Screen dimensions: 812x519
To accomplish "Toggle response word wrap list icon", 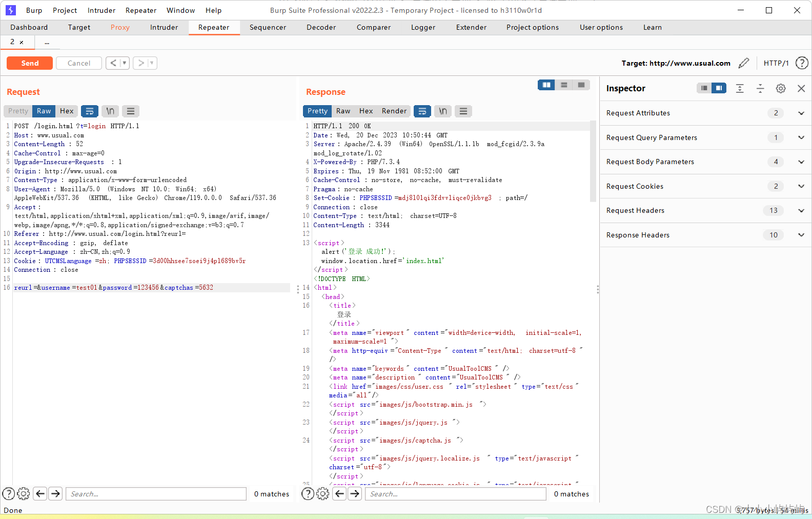I will [x=422, y=111].
